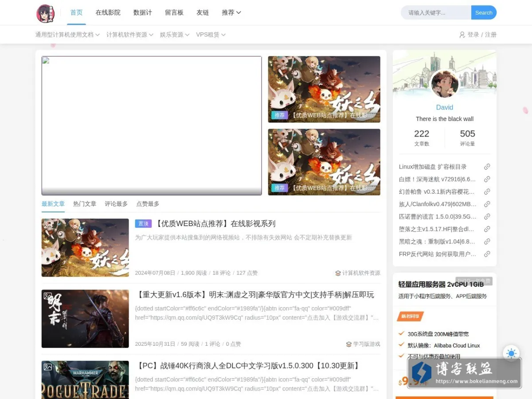Open 妖之乡 thumbnail of pinned article

(85, 248)
